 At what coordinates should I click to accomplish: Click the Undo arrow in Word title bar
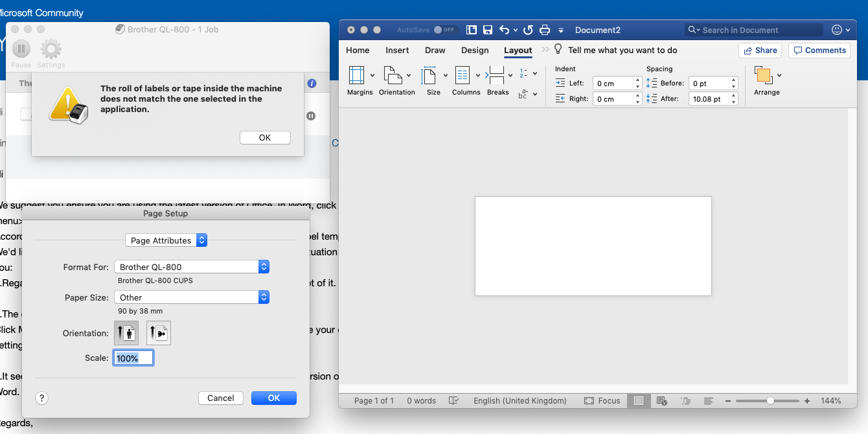point(505,30)
